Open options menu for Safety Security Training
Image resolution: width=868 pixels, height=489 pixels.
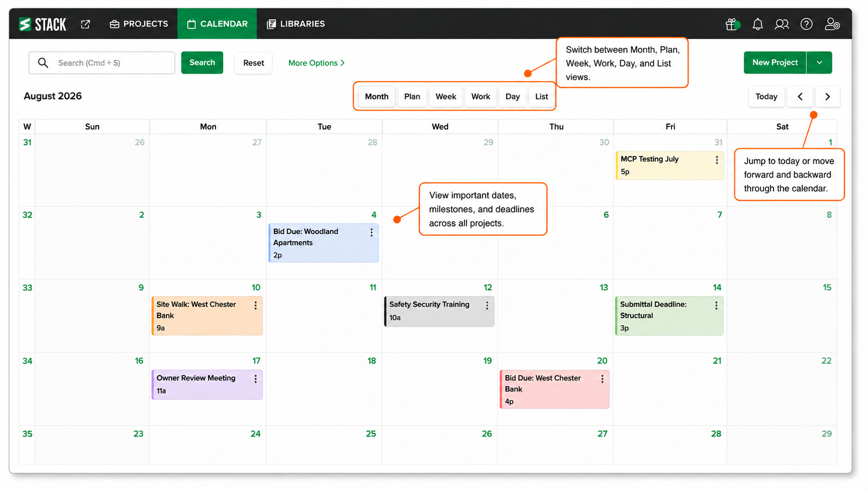pos(487,306)
